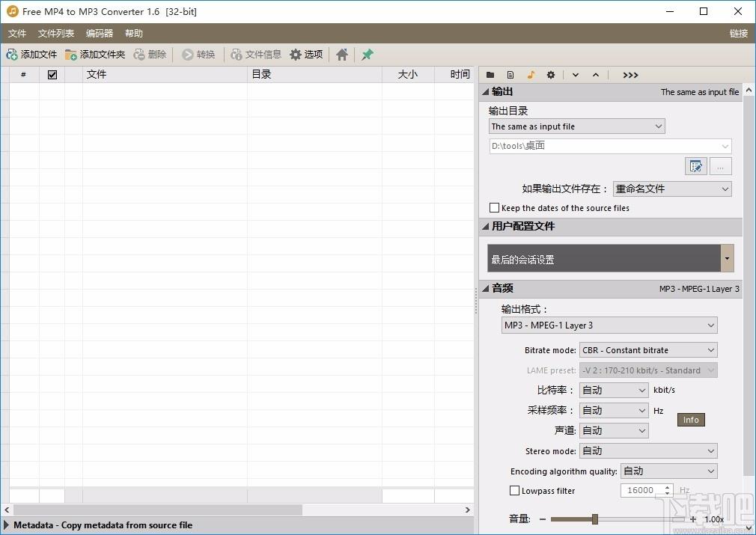Open the 'if output file exists' dropdown

tap(672, 189)
